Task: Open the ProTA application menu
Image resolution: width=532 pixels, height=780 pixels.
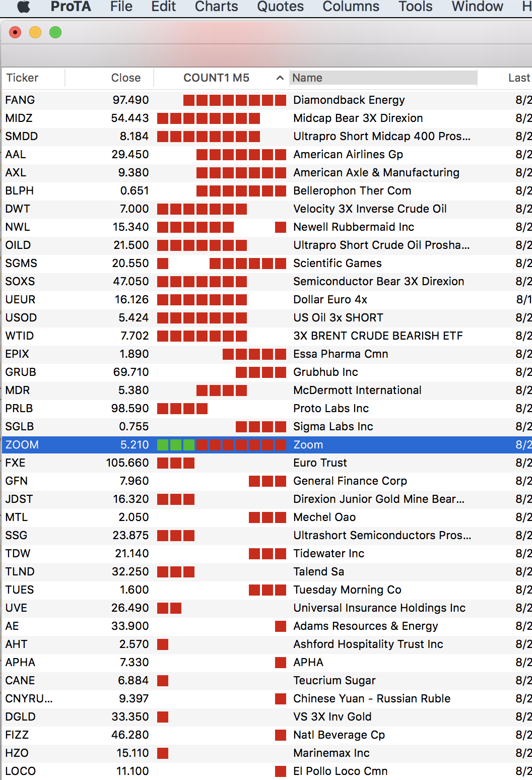Action: point(71,6)
